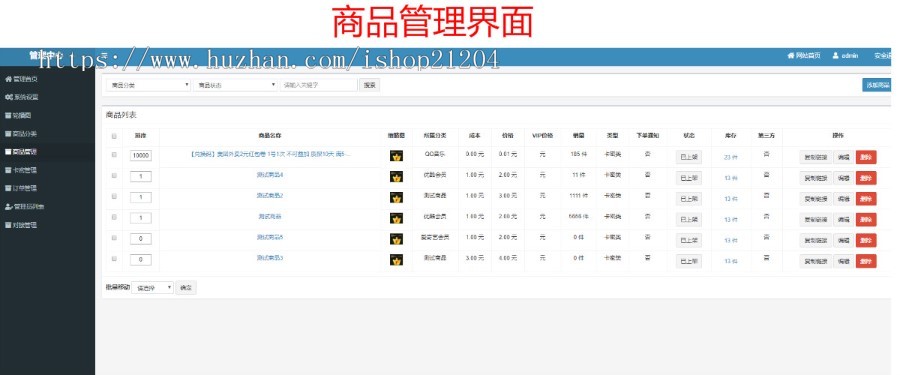900x375 pixels.
Task: Open the 测试商品2 product link
Action: tap(270, 196)
